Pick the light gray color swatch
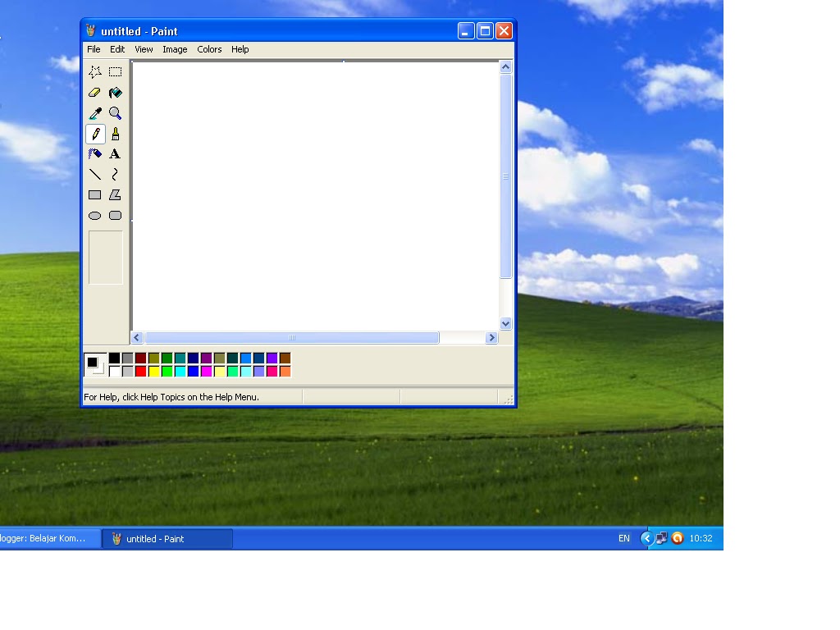The height and width of the screenshot is (630, 840). coord(127,372)
